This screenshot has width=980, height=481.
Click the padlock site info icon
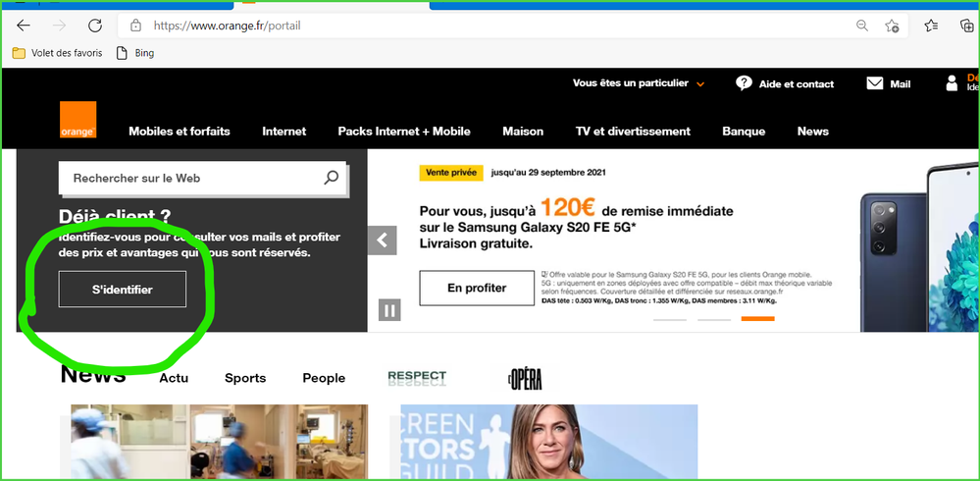click(x=135, y=26)
